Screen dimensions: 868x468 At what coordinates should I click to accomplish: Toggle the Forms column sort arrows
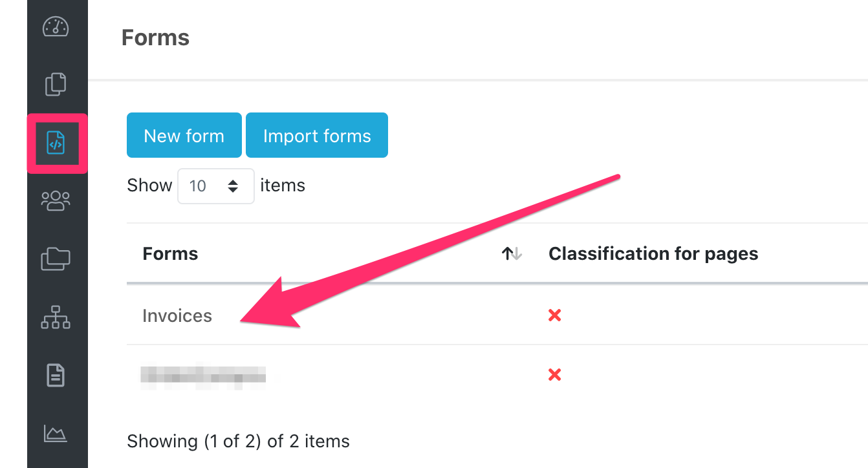tap(510, 253)
